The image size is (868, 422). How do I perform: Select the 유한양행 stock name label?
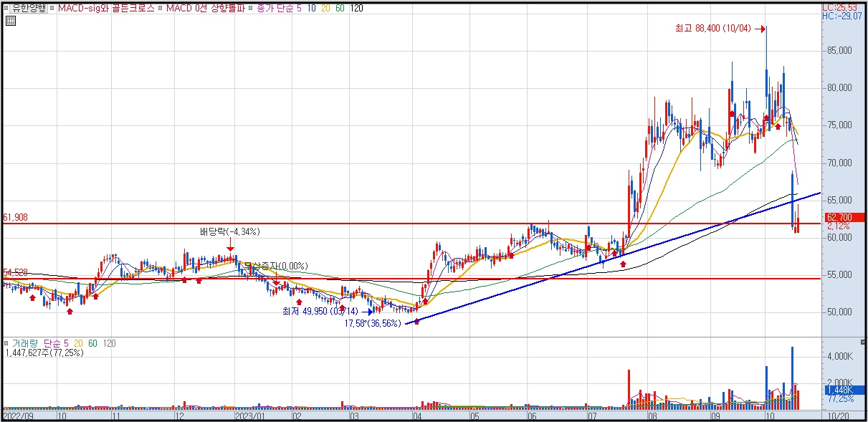[29, 8]
